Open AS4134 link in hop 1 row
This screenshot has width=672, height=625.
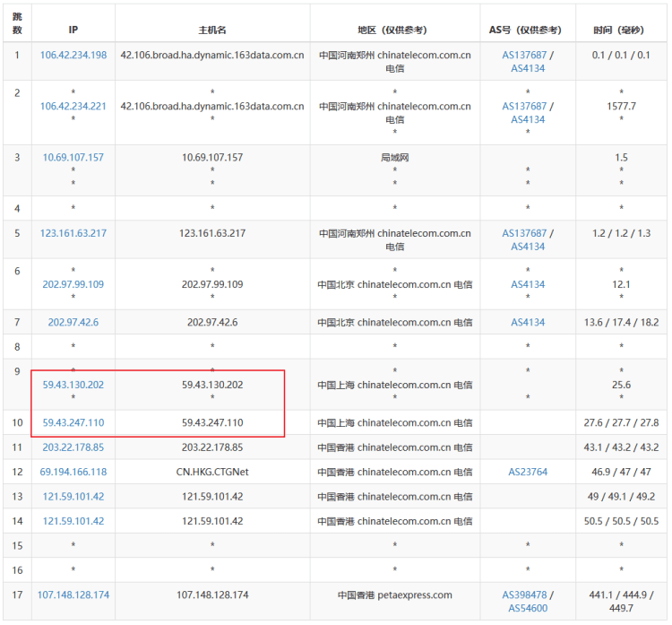tap(528, 69)
